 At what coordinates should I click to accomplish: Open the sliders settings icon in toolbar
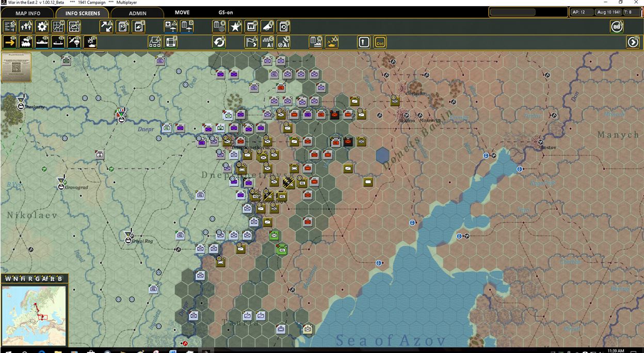click(x=26, y=26)
